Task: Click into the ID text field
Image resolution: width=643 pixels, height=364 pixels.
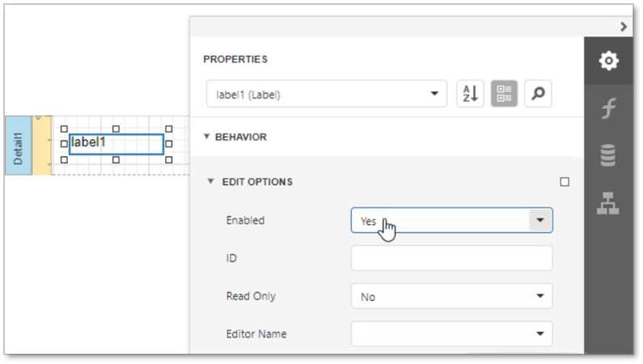Action: point(451,258)
